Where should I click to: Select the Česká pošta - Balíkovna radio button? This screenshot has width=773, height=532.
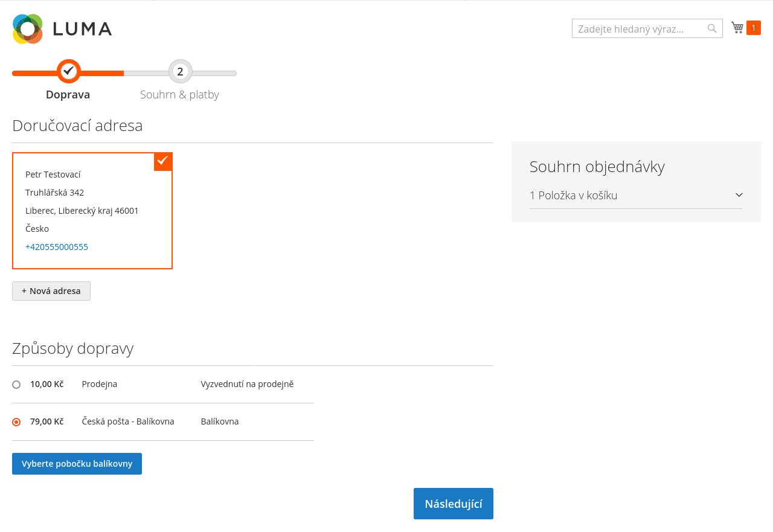coord(16,422)
